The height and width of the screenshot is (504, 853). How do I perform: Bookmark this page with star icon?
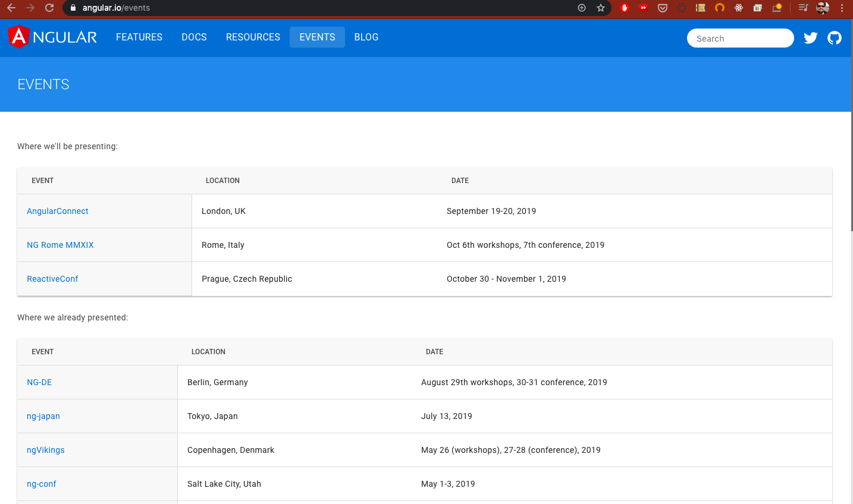coord(601,8)
